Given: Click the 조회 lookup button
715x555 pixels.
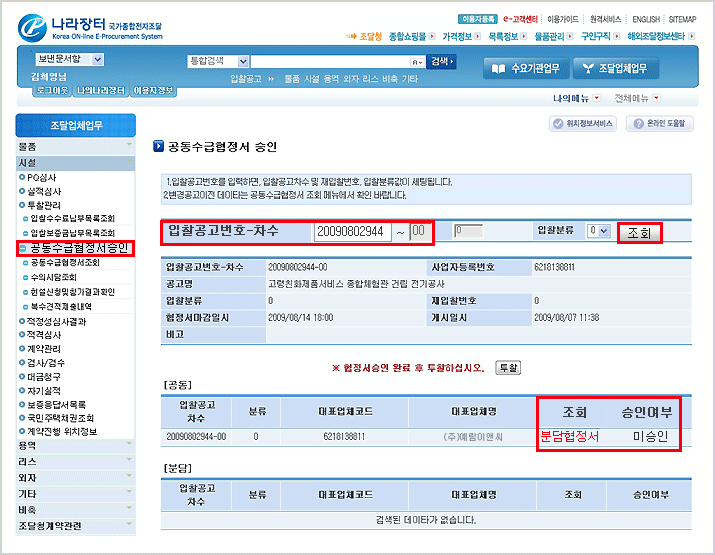Looking at the screenshot, I should pyautogui.click(x=639, y=232).
